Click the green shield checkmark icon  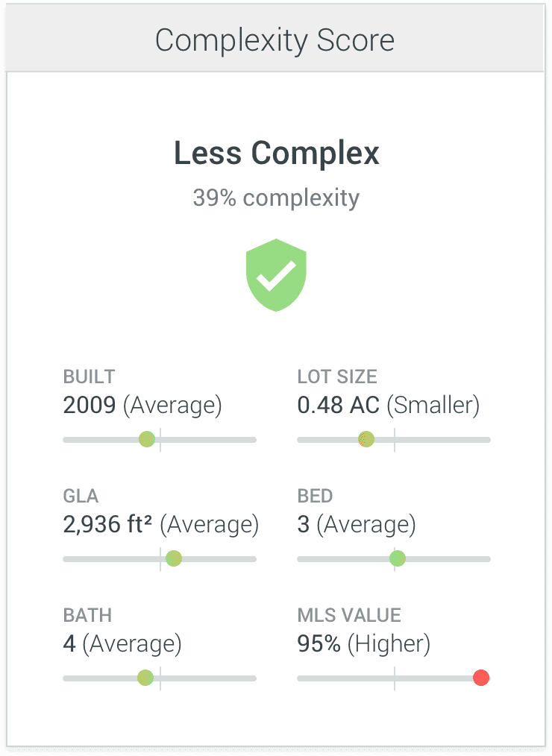pyautogui.click(x=276, y=275)
